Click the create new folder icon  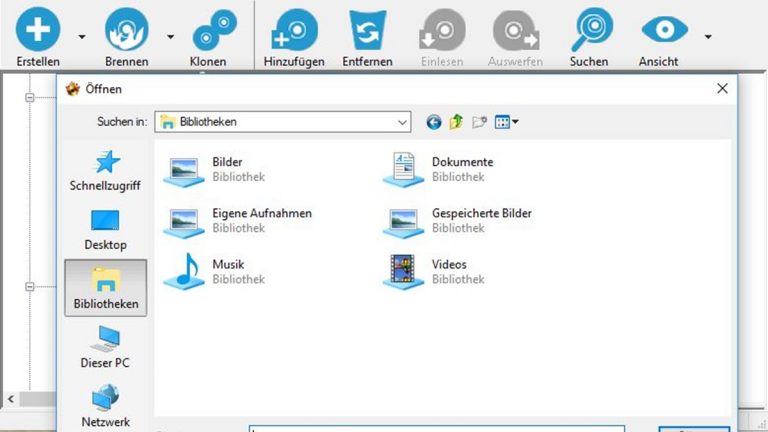click(x=479, y=121)
